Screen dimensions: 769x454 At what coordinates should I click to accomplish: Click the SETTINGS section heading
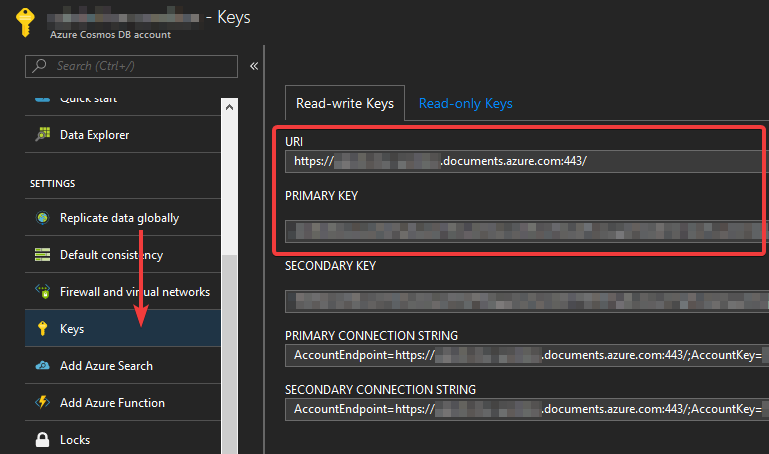52,183
